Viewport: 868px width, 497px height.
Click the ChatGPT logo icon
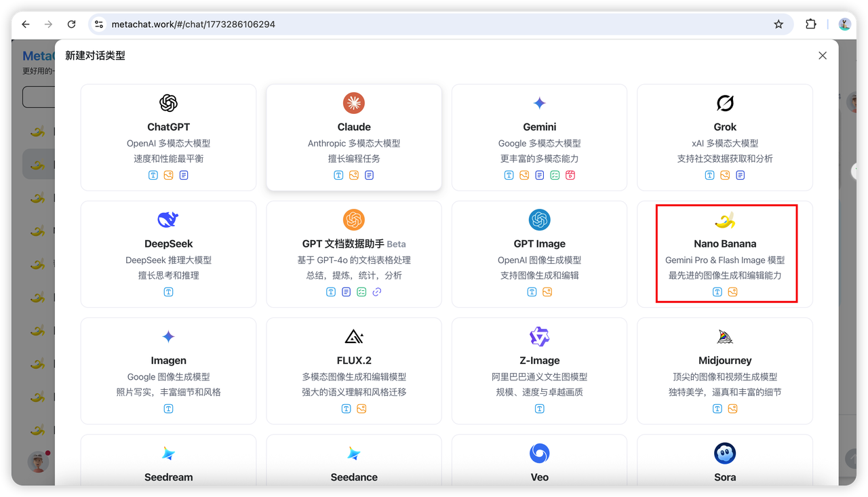(x=168, y=103)
